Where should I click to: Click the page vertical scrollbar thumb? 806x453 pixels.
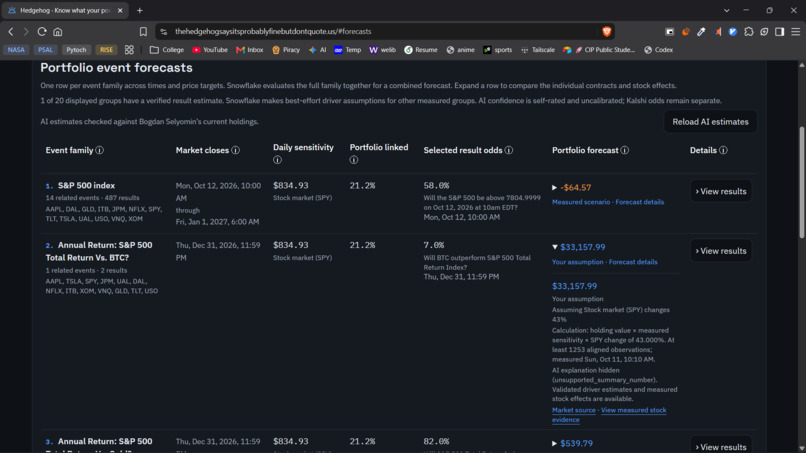[x=802, y=183]
